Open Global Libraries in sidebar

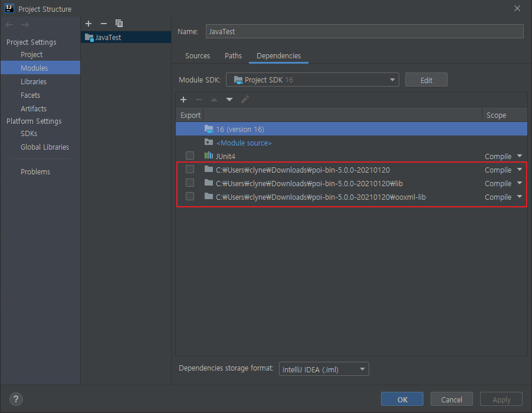tap(44, 147)
